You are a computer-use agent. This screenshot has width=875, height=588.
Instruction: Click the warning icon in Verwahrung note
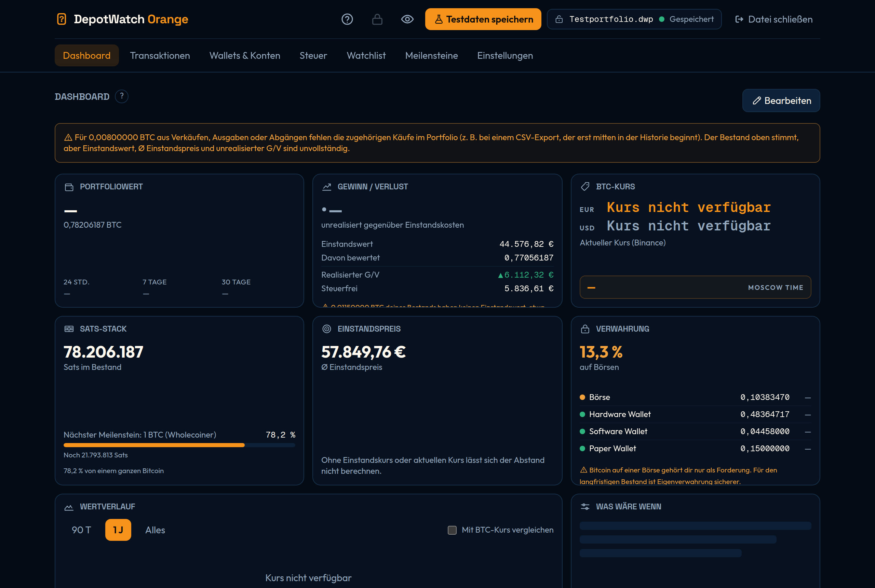584,470
